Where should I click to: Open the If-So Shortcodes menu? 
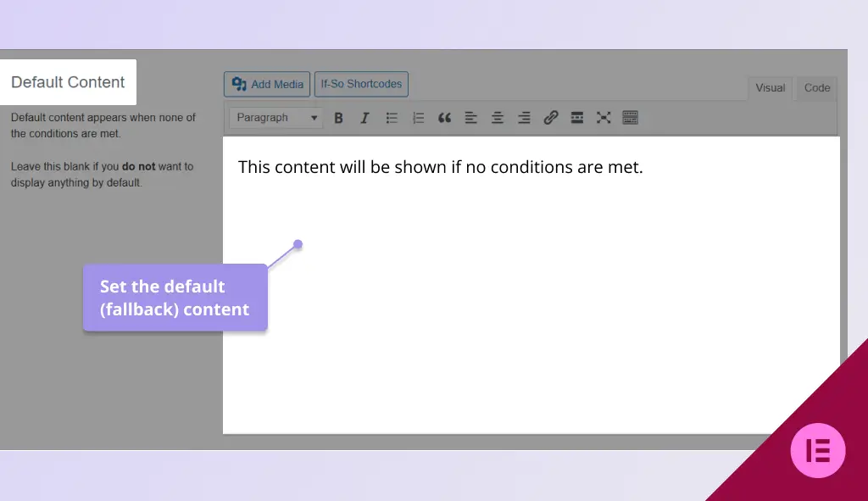[x=361, y=84]
